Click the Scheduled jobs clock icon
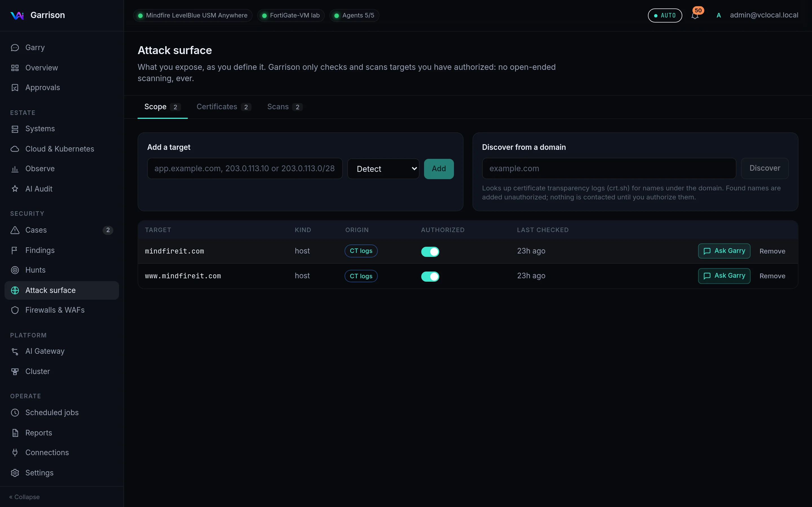This screenshot has width=812, height=507. (x=15, y=412)
